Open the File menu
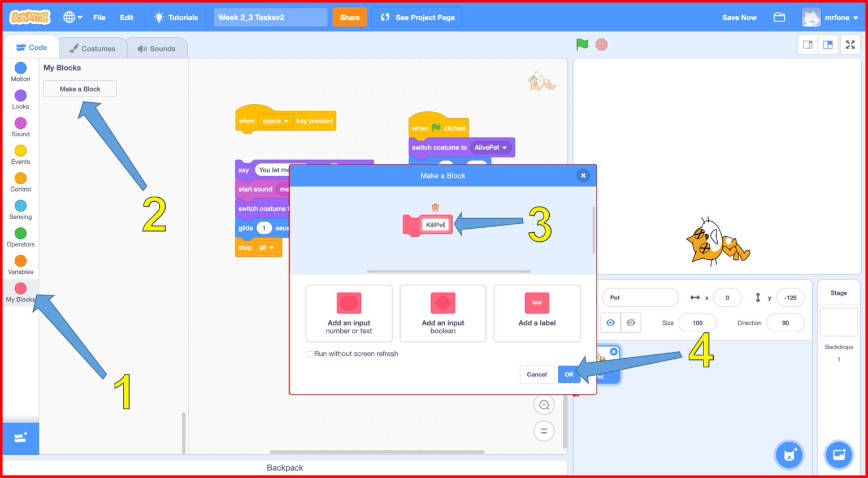Screen dimensions: 868x478 pyautogui.click(x=99, y=17)
